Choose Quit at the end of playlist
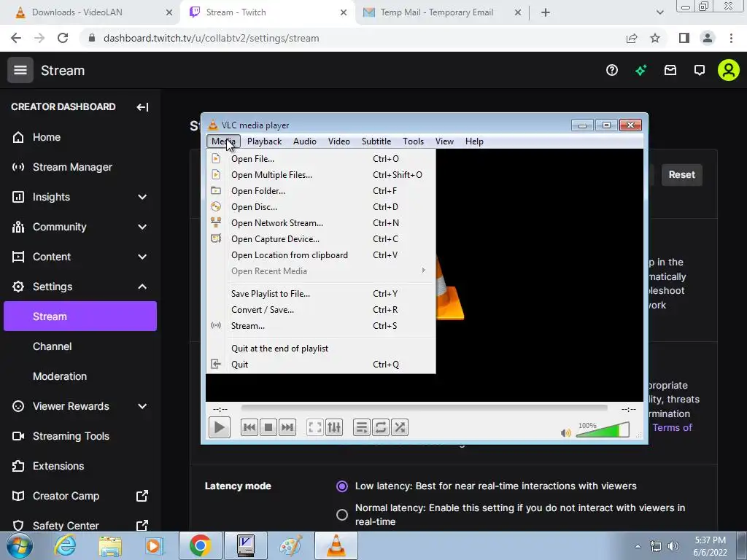Screen dimensions: 747x560 point(321,349)
